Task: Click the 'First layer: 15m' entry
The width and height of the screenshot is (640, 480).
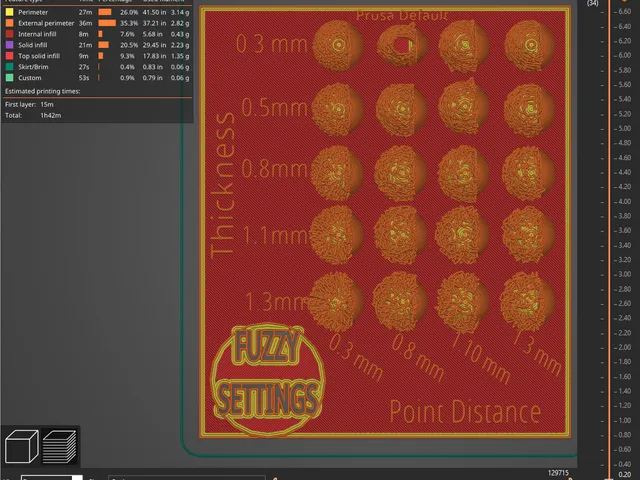Action: tap(29, 104)
